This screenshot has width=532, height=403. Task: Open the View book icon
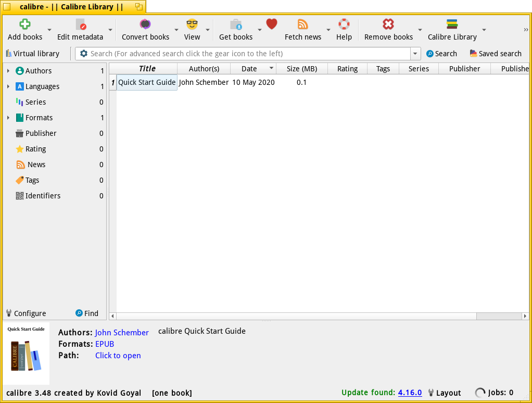[192, 24]
